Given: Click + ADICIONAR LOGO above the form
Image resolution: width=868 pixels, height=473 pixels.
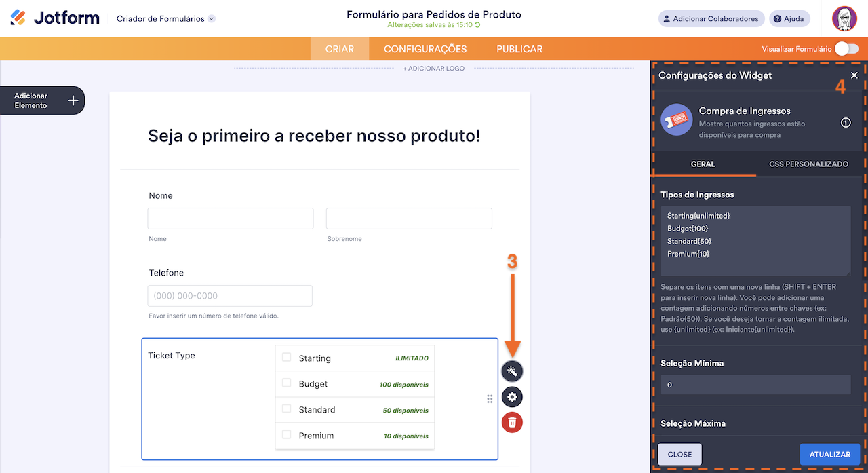Looking at the screenshot, I should click(433, 68).
